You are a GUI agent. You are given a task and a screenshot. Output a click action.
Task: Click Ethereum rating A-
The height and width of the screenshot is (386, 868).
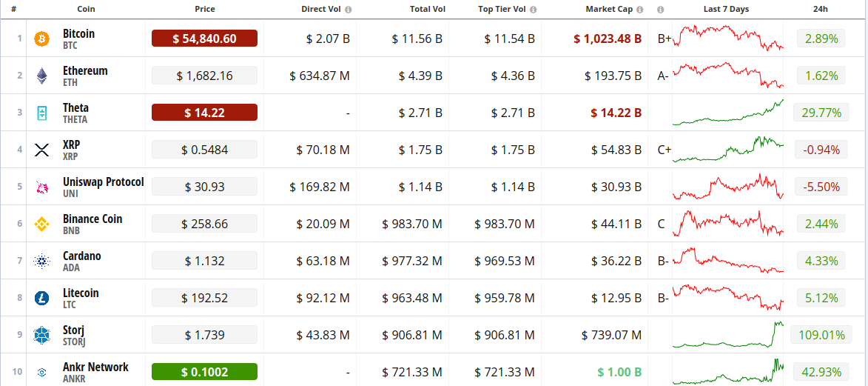[x=663, y=76]
